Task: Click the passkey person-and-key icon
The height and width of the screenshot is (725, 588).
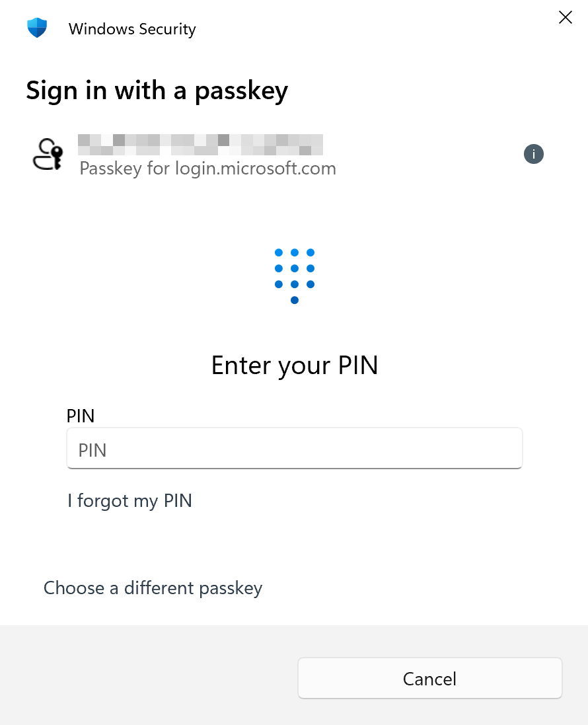Action: (x=48, y=155)
